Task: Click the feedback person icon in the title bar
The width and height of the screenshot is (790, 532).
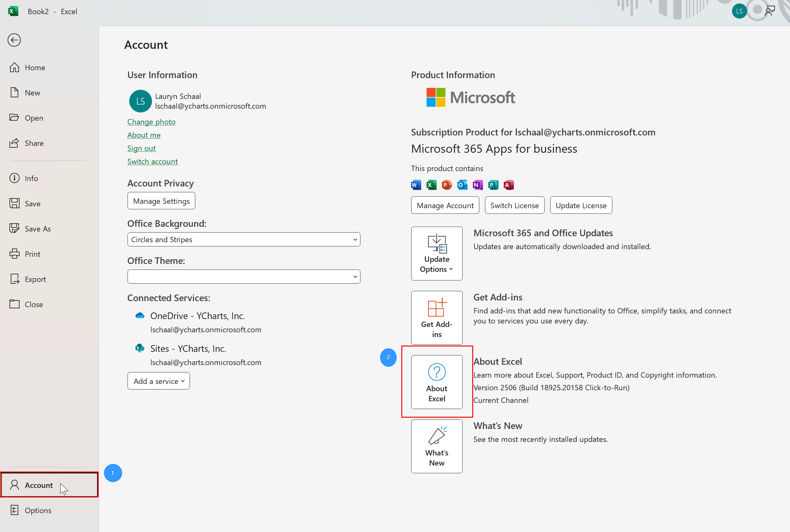Action: (770, 11)
